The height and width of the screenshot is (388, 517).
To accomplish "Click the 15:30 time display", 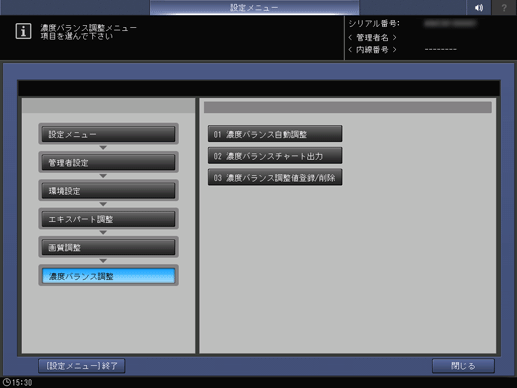I will tap(22, 382).
